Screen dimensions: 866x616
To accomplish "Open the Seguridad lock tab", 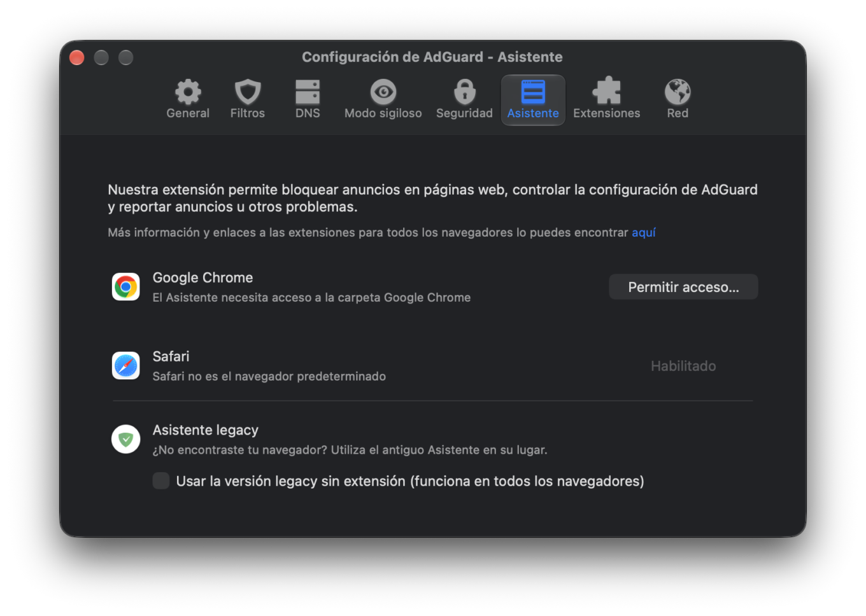I will pos(464,100).
